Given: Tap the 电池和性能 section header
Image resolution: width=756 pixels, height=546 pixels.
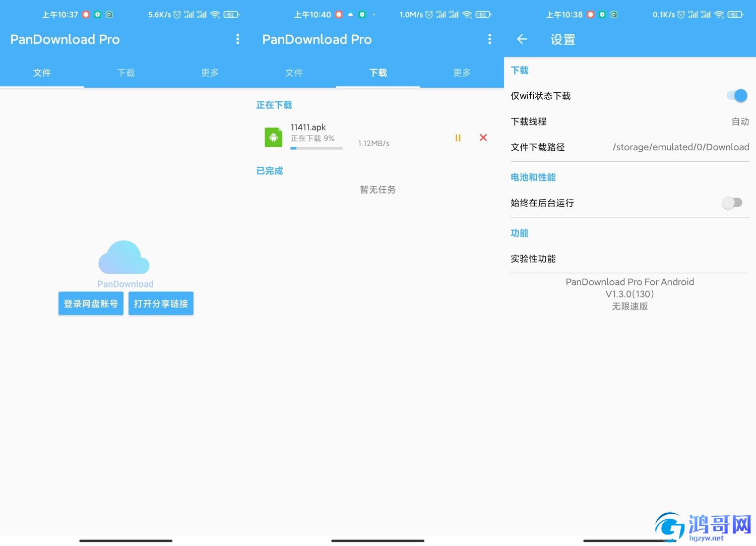Looking at the screenshot, I should click(x=533, y=177).
